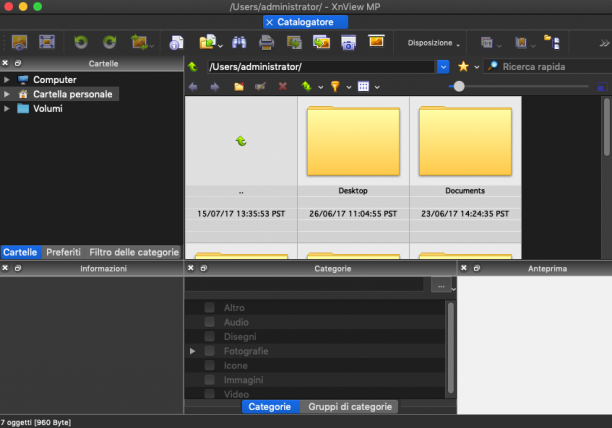
Task: Expand the Cartella personale tree node
Action: (x=7, y=94)
